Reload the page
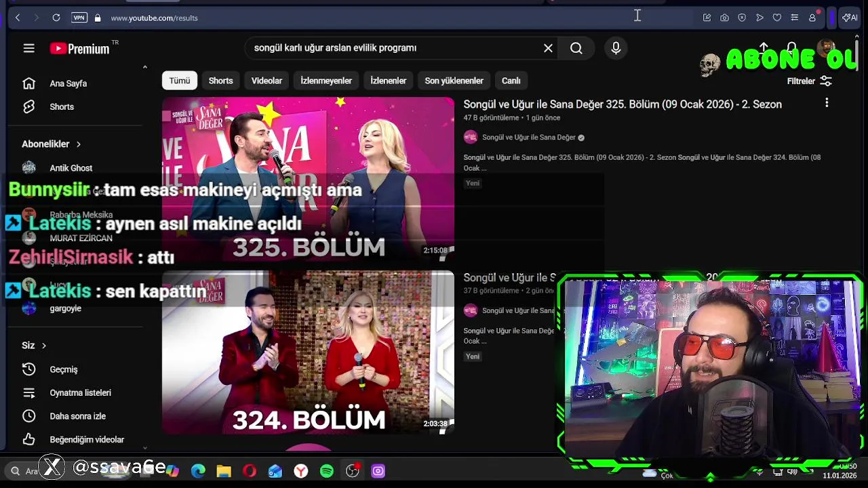 click(x=56, y=18)
